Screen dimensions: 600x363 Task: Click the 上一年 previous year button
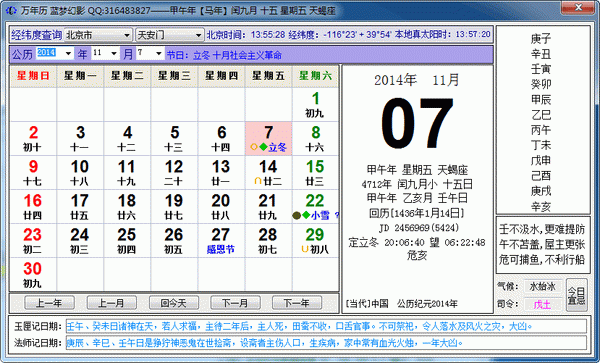tap(49, 303)
